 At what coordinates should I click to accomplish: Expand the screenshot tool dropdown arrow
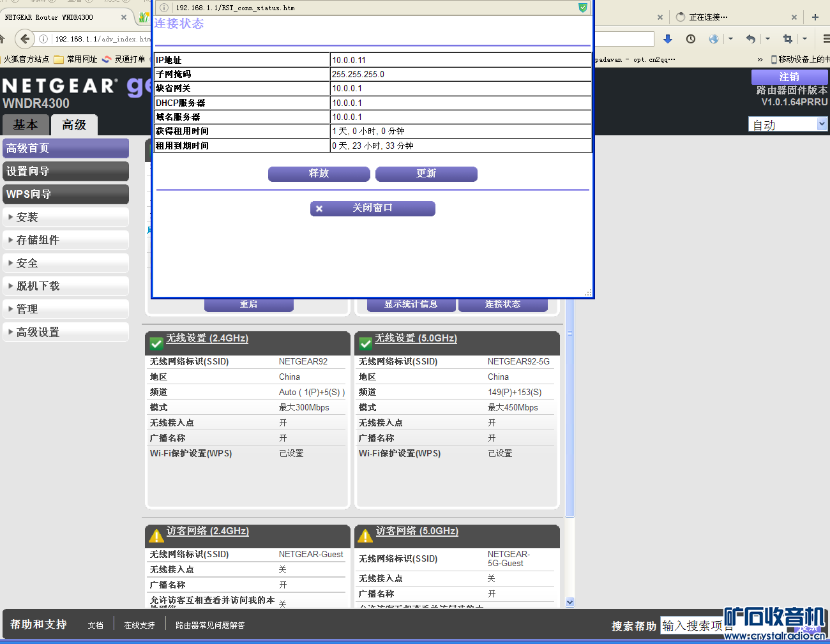coord(804,39)
